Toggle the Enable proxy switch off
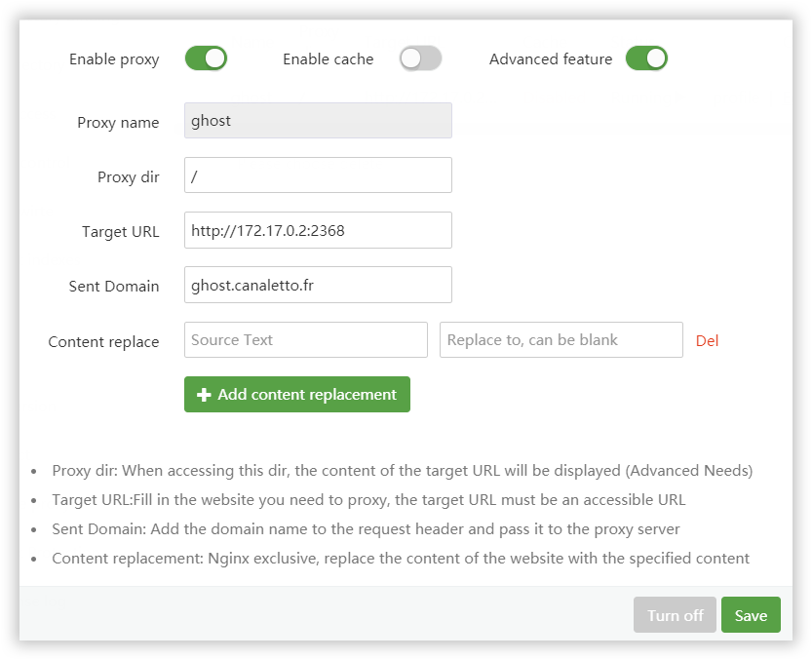The width and height of the screenshot is (812, 660). (x=206, y=58)
